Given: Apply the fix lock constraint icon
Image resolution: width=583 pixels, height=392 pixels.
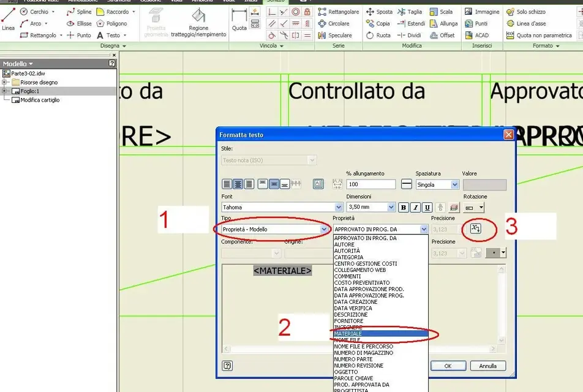Looking at the screenshot, I should (x=307, y=12).
